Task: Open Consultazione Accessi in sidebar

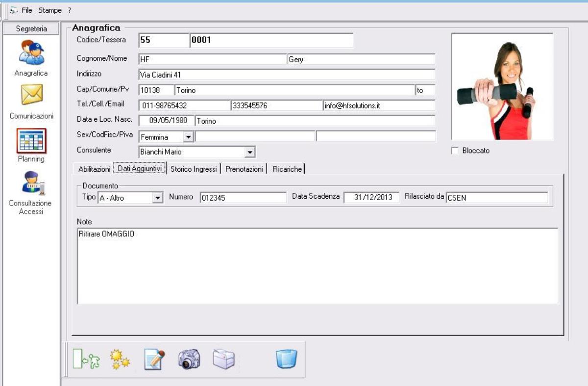Action: coord(31,181)
